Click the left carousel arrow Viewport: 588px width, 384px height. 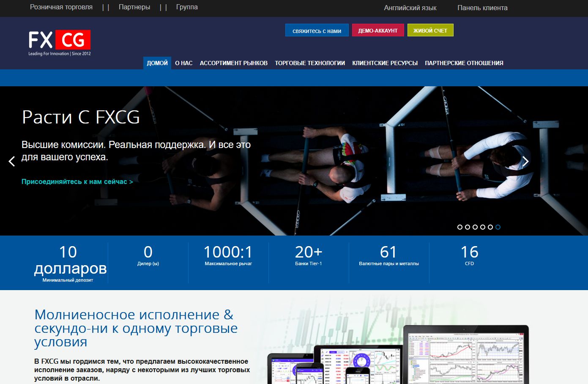11,161
